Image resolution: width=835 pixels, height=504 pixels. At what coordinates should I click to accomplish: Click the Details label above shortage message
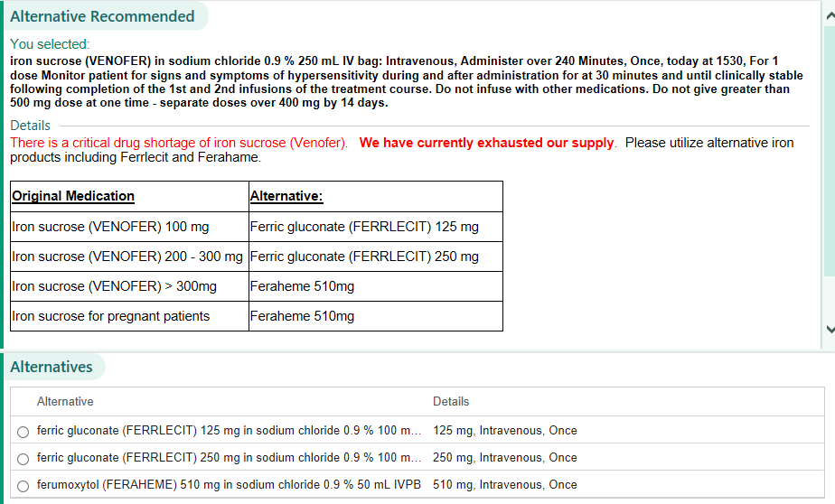(30, 126)
